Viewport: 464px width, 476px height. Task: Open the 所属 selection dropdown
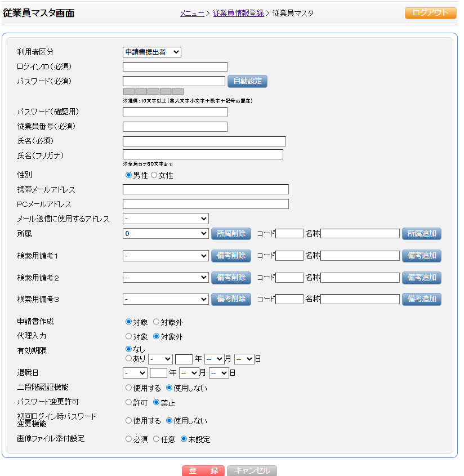[x=166, y=234]
